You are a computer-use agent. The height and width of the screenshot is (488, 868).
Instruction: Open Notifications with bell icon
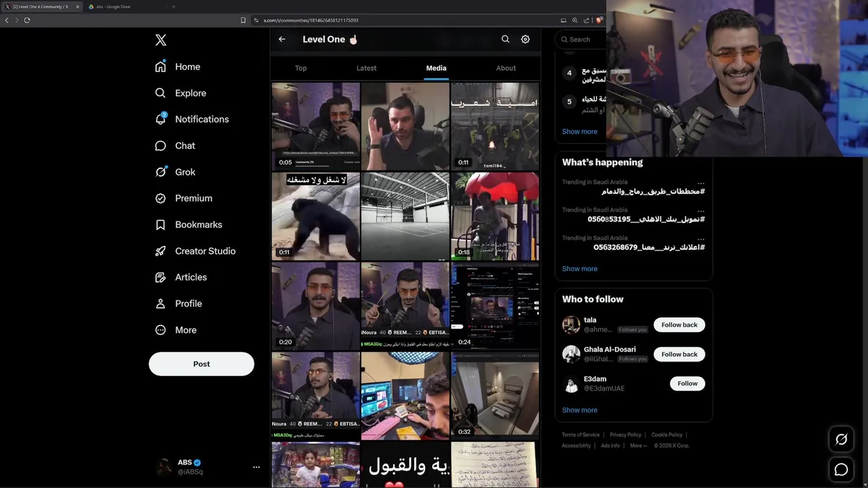192,119
